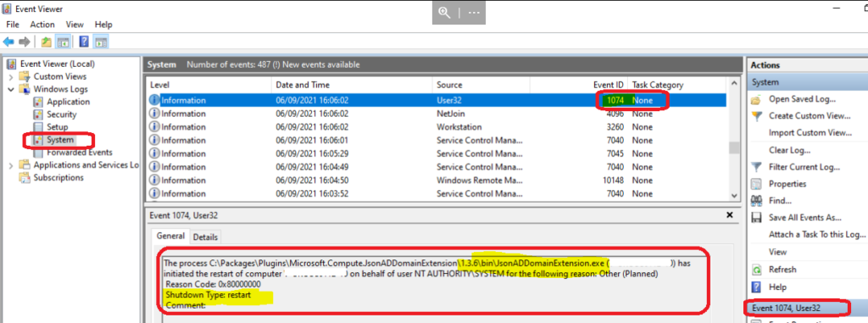Click Help in Actions pane
Viewport: 868px width, 323px height.
click(777, 287)
